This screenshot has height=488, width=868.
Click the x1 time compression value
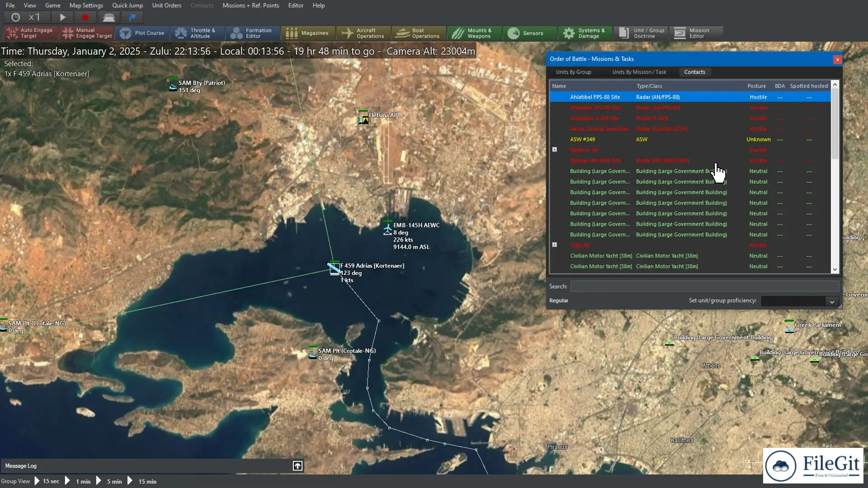pos(34,17)
